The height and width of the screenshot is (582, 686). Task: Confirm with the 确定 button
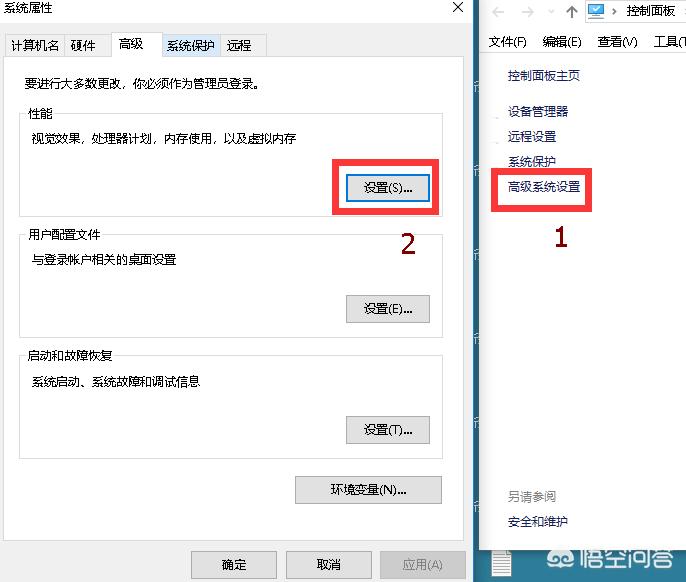[234, 565]
